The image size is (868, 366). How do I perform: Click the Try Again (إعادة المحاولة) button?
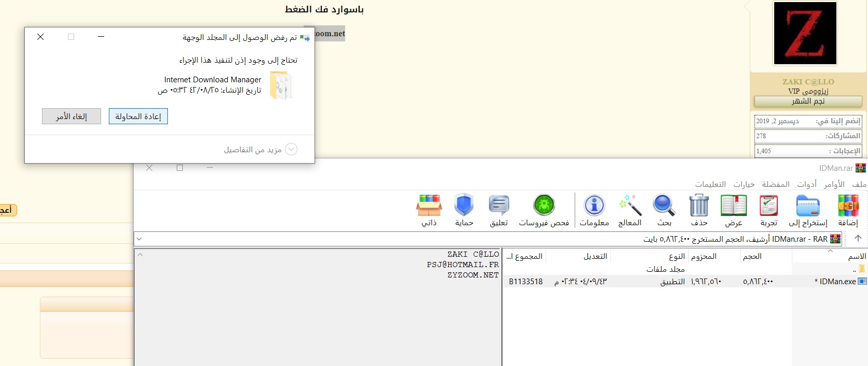tap(138, 116)
